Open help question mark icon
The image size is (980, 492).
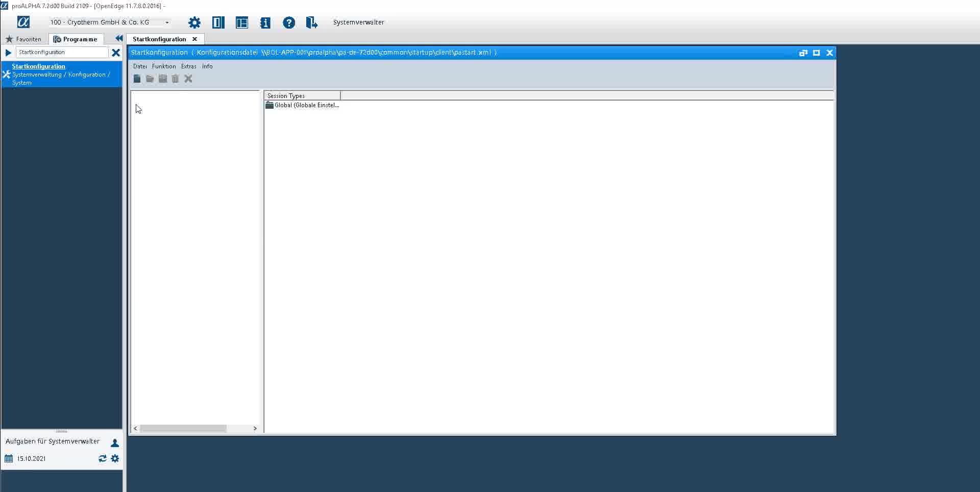[x=289, y=22]
